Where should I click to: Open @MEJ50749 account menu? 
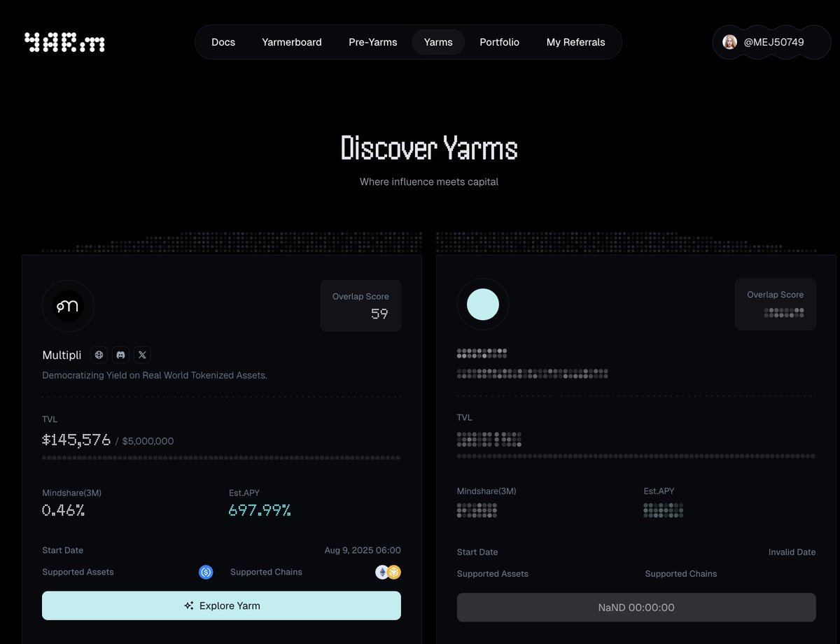[771, 42]
